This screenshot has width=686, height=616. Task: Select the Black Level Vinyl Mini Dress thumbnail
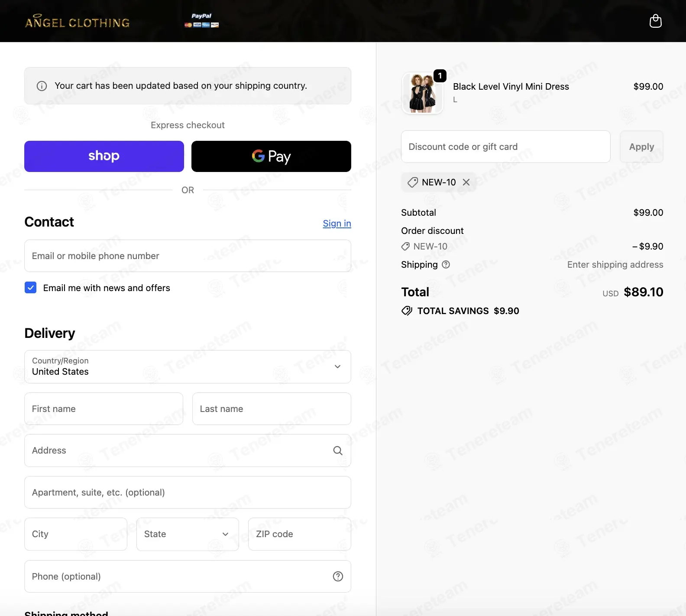[x=422, y=93]
